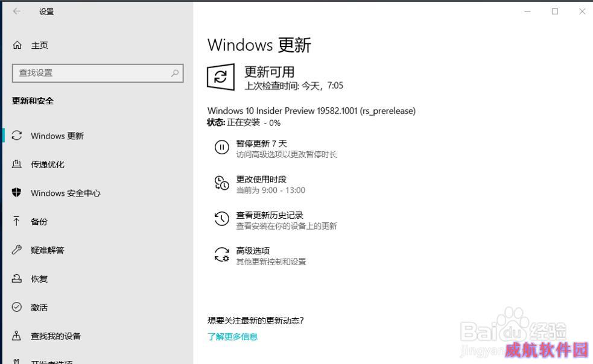Select the Windows 更新 sidebar label

point(57,136)
